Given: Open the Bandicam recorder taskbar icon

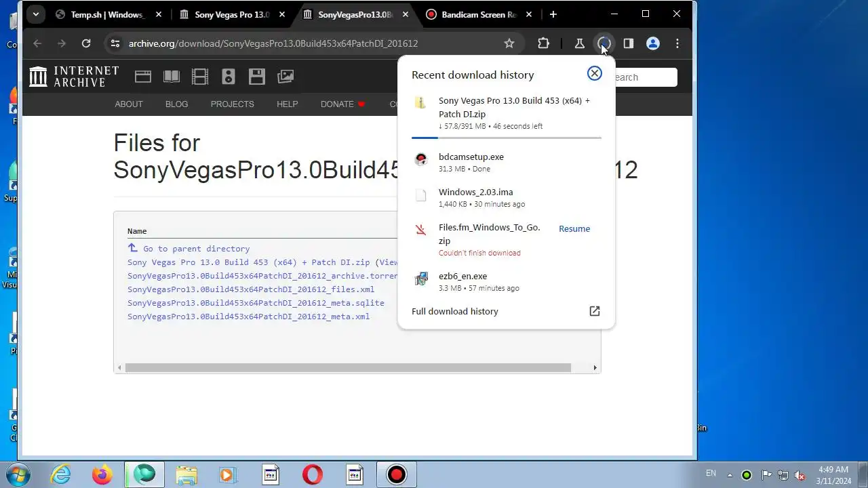Looking at the screenshot, I should pyautogui.click(x=397, y=474).
